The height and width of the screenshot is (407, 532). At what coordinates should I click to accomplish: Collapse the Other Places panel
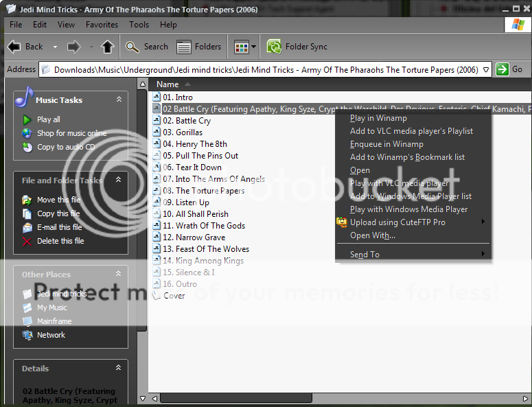tap(119, 274)
